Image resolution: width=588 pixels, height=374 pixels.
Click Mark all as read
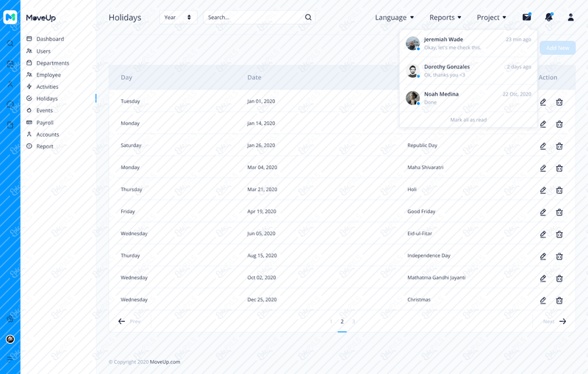coord(468,120)
